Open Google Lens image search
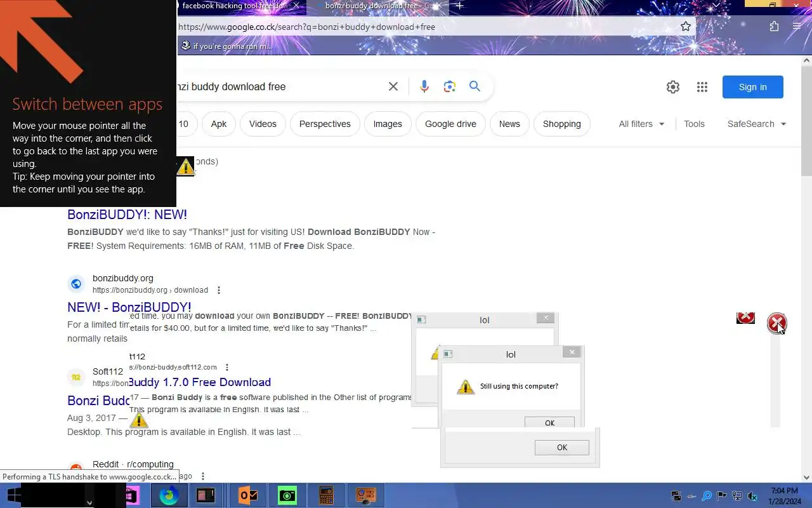Screen dimensions: 812x508 tap(450, 86)
